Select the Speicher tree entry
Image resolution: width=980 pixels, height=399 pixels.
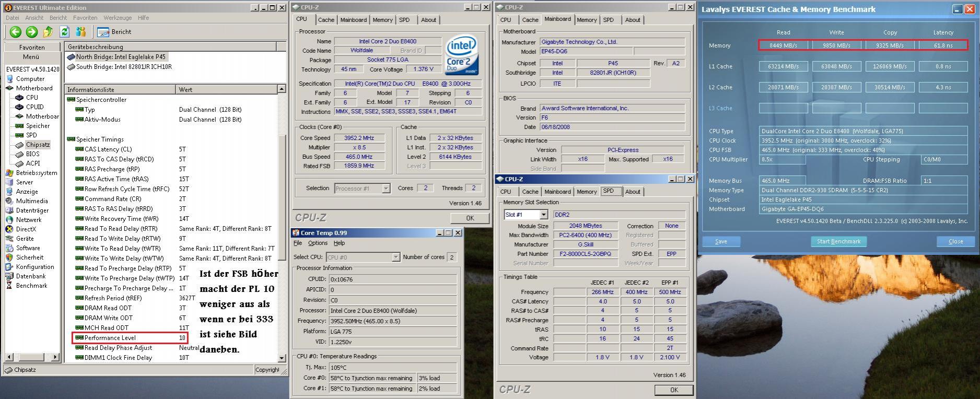point(38,126)
